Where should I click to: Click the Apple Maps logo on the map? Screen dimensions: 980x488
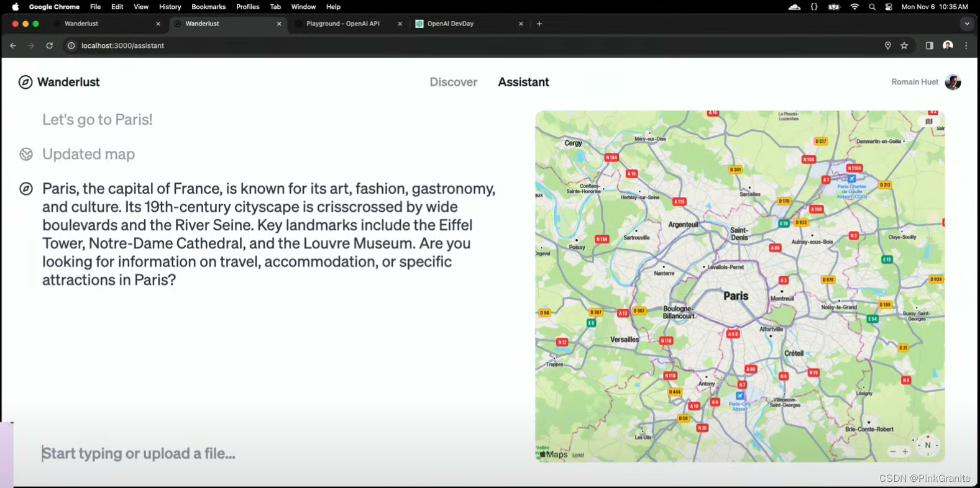[x=554, y=454]
